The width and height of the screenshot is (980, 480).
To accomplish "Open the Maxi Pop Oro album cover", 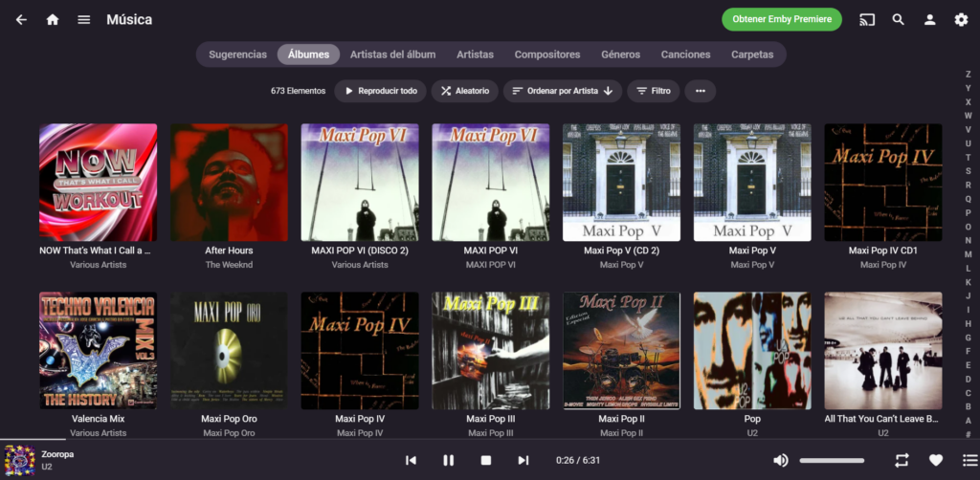I will click(x=230, y=351).
